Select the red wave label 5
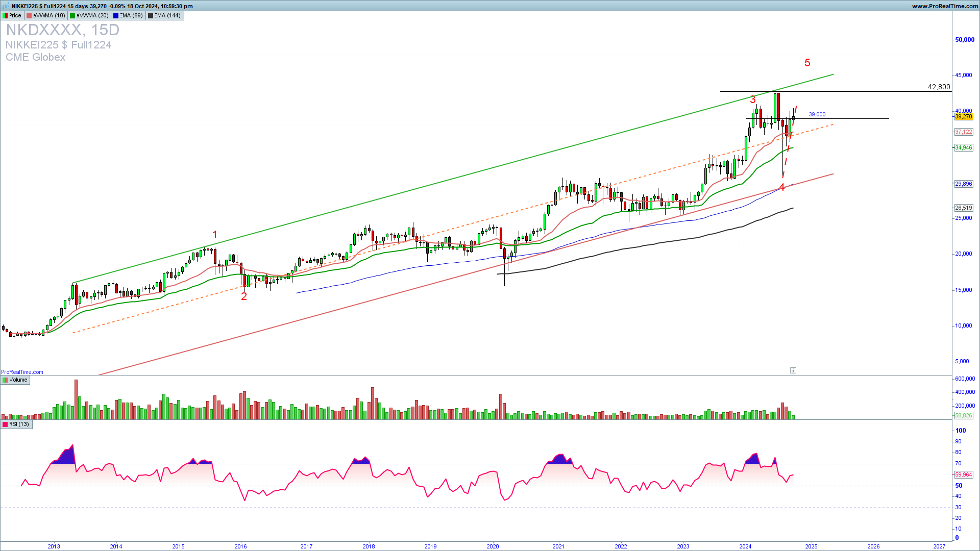This screenshot has height=551, width=980. click(807, 63)
